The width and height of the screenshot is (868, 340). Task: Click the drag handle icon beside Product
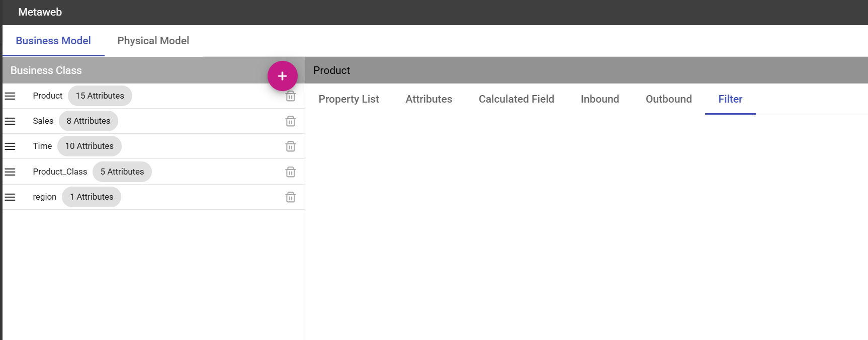tap(10, 96)
